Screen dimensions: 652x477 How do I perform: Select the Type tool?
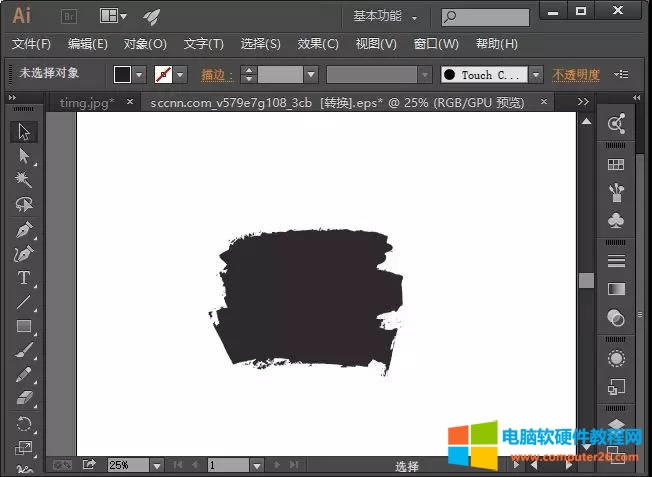pos(24,277)
